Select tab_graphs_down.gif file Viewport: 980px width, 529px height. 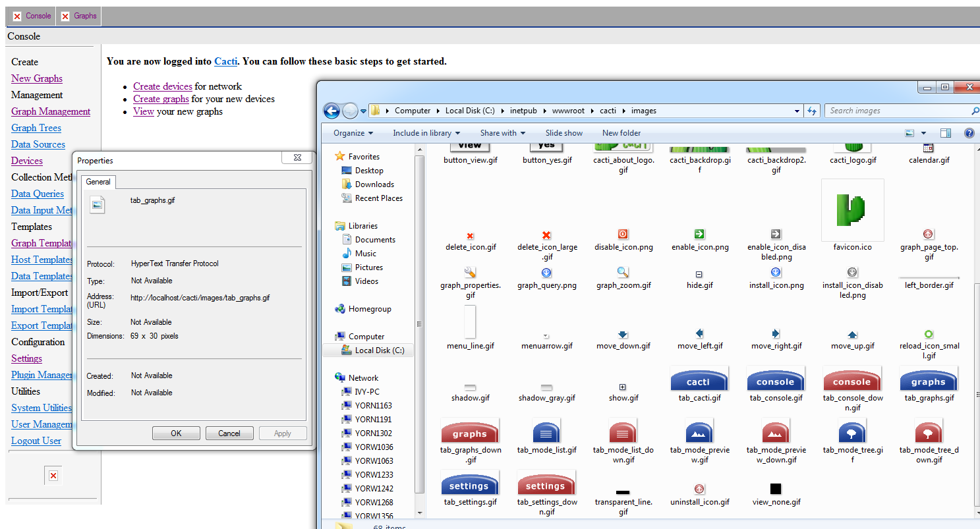point(469,432)
